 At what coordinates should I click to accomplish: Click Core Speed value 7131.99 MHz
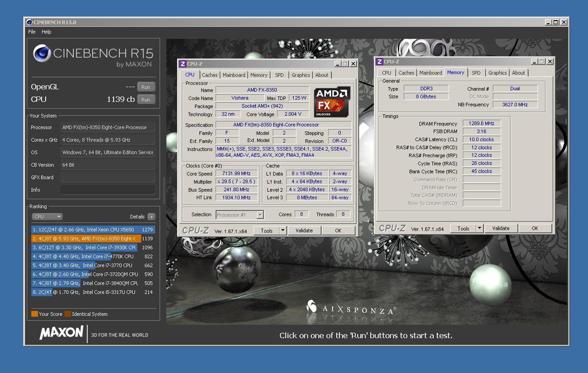[x=237, y=174]
